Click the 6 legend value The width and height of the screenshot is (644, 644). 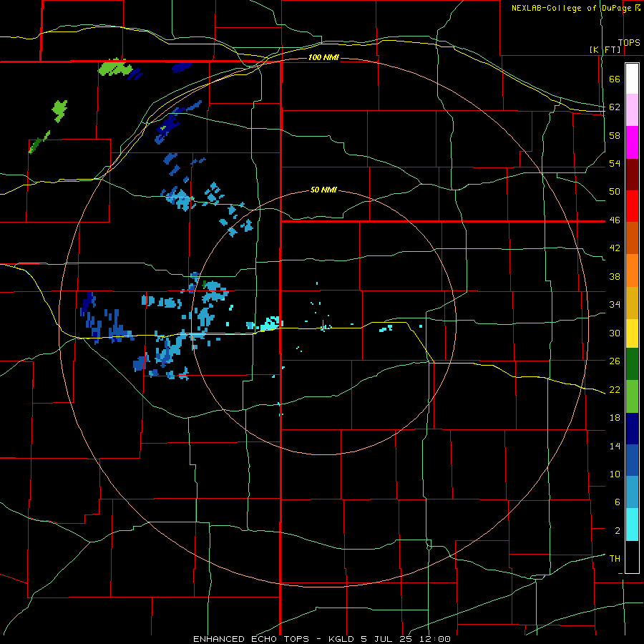coord(618,502)
